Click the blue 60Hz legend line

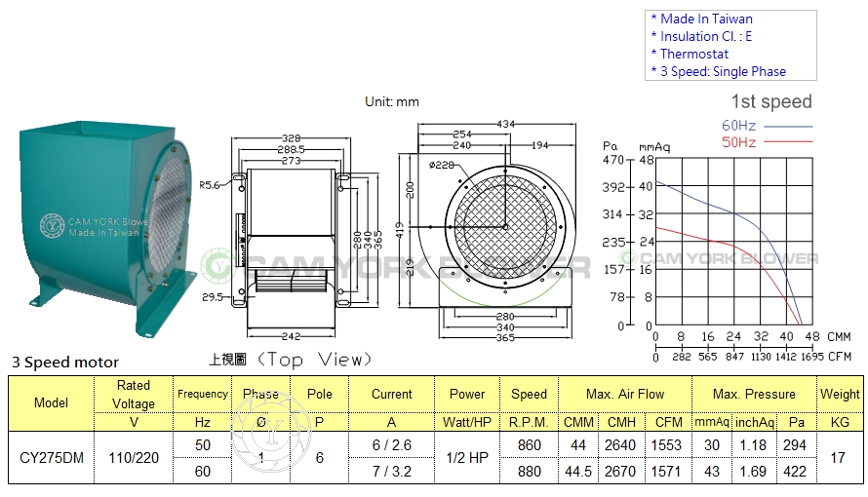788,126
